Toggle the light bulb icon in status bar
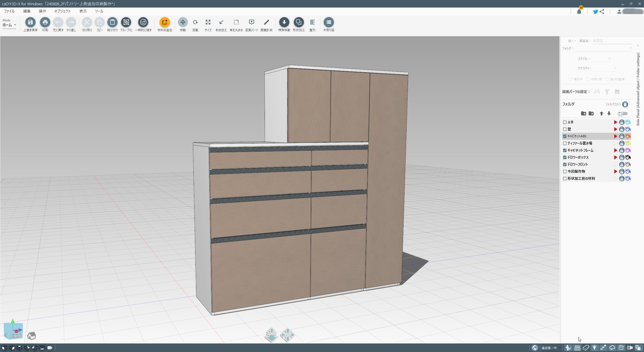 594,348
